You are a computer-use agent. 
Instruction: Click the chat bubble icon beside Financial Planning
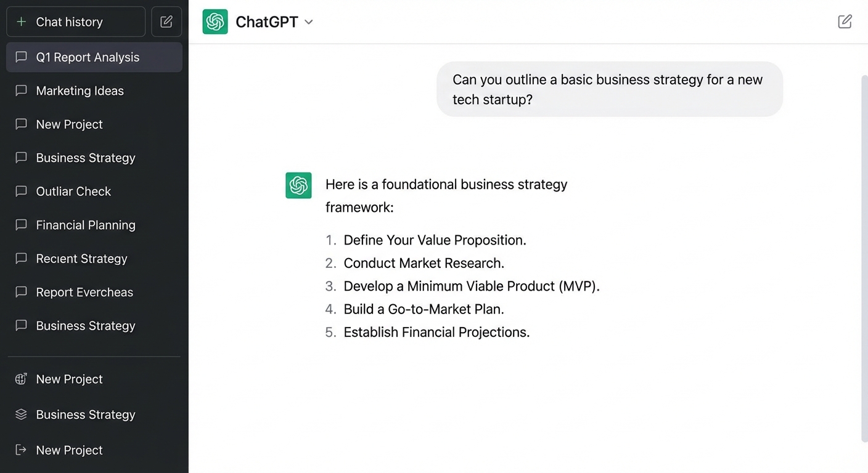click(20, 225)
